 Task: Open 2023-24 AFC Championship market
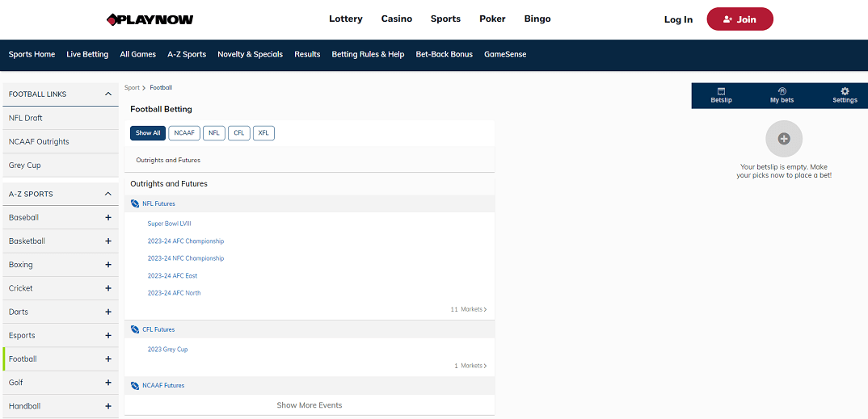pyautogui.click(x=185, y=241)
